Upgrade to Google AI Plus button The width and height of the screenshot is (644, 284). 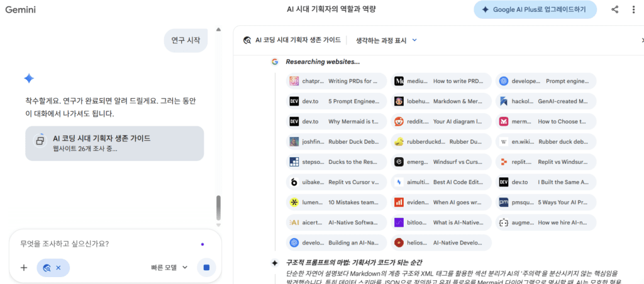535,9
